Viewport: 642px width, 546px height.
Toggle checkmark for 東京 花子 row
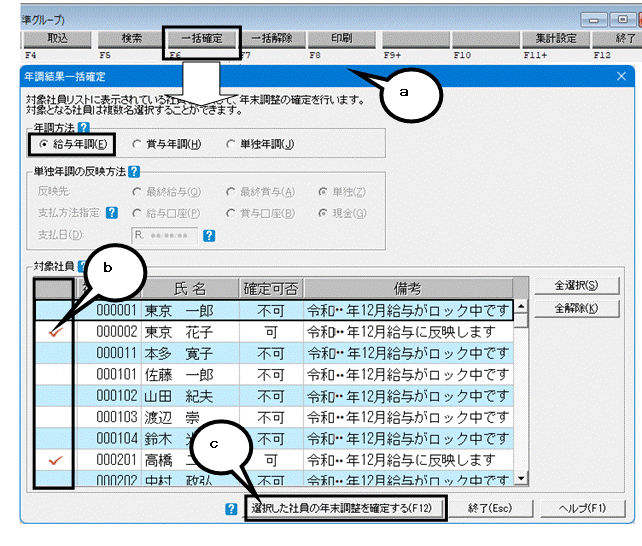(55, 332)
